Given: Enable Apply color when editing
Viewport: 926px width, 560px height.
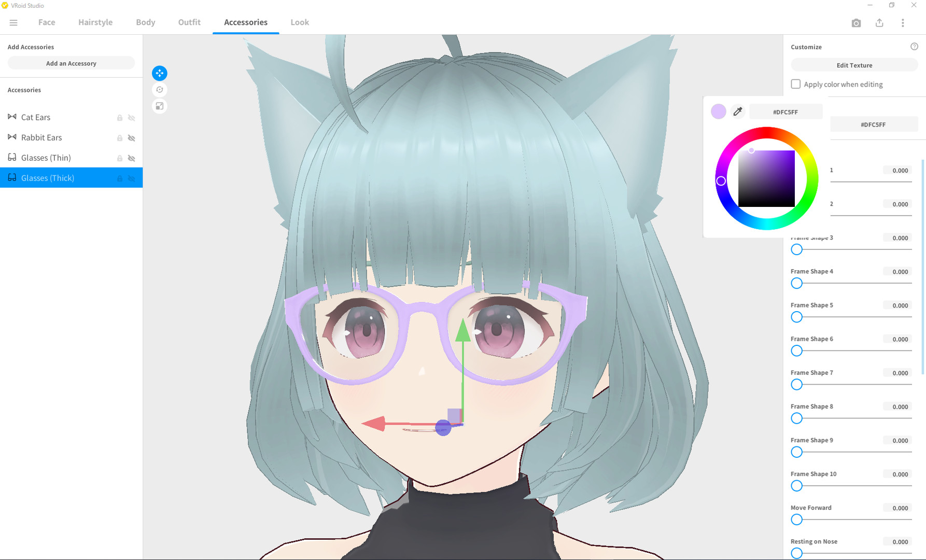Looking at the screenshot, I should tap(795, 83).
